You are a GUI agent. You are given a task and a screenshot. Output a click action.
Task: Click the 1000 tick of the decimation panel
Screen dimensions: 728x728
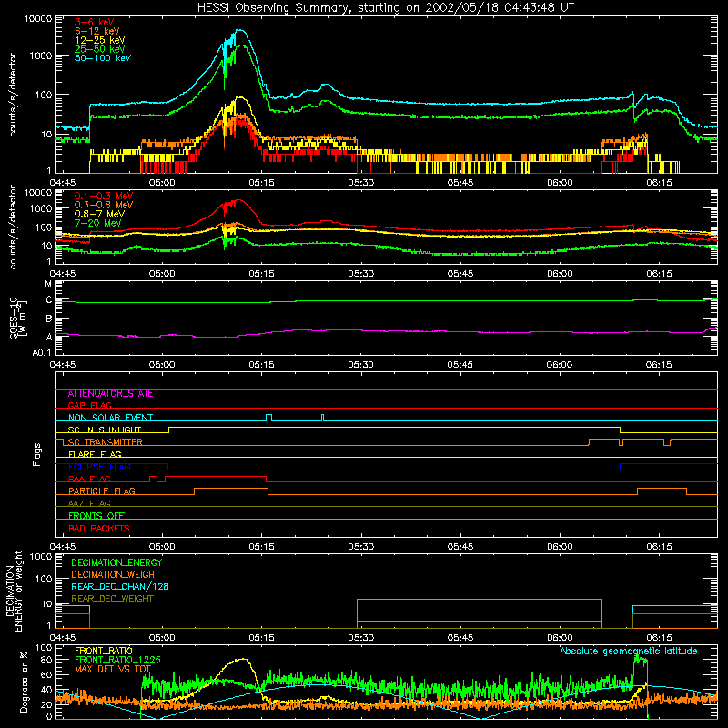click(x=41, y=556)
